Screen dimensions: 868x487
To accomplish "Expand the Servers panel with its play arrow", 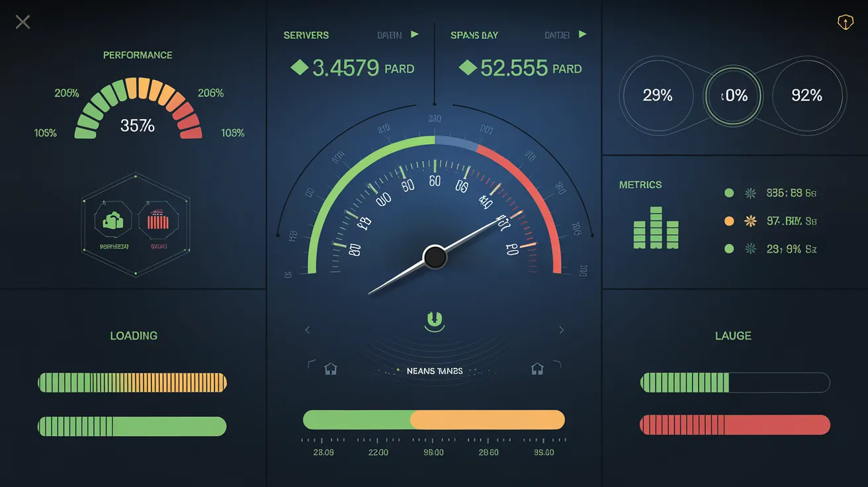I will (415, 34).
